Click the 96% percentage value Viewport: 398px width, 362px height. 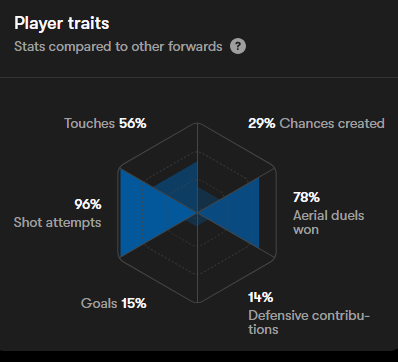[x=88, y=204]
